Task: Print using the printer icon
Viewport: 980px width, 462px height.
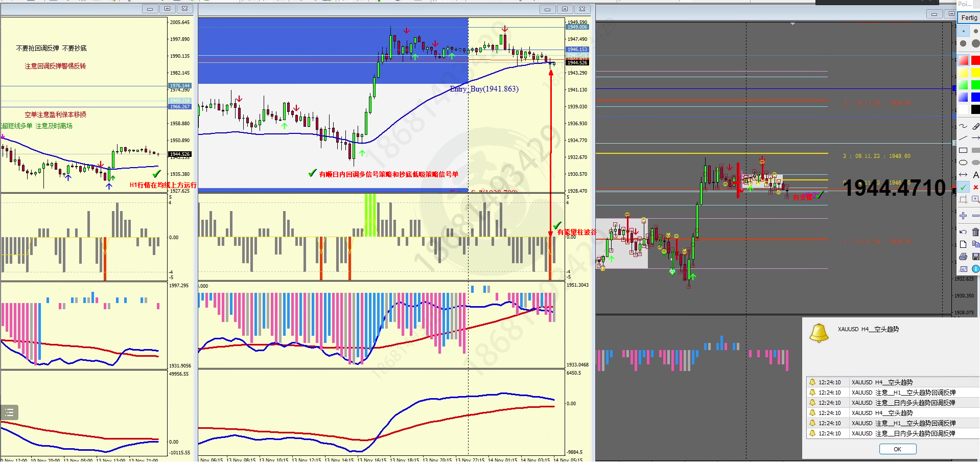Action: pos(963,257)
